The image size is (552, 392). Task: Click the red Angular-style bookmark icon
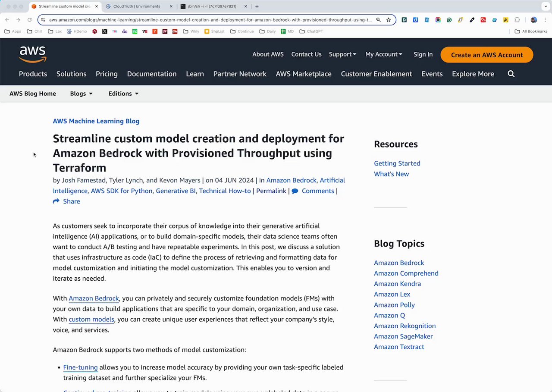[94, 31]
